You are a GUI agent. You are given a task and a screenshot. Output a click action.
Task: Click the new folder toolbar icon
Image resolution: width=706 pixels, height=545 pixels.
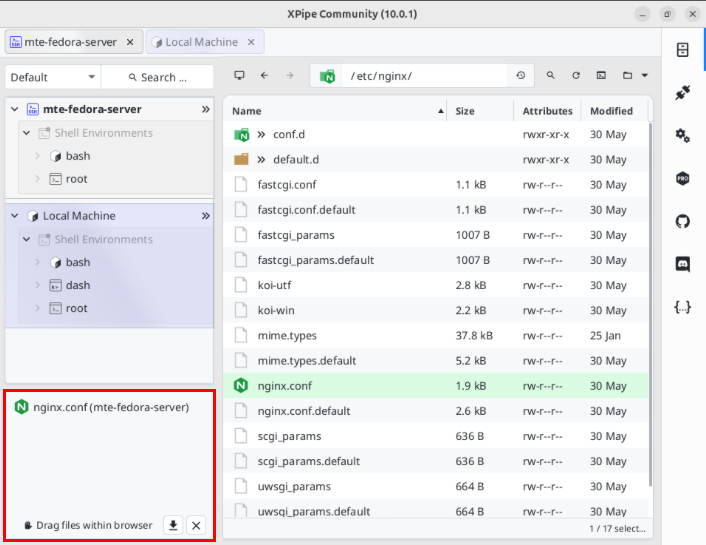(x=627, y=75)
